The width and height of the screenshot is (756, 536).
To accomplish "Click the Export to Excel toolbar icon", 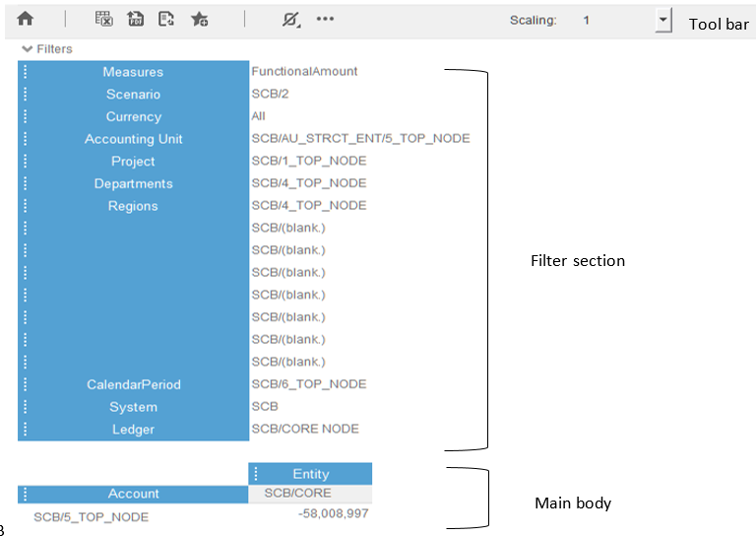I will pos(103,19).
